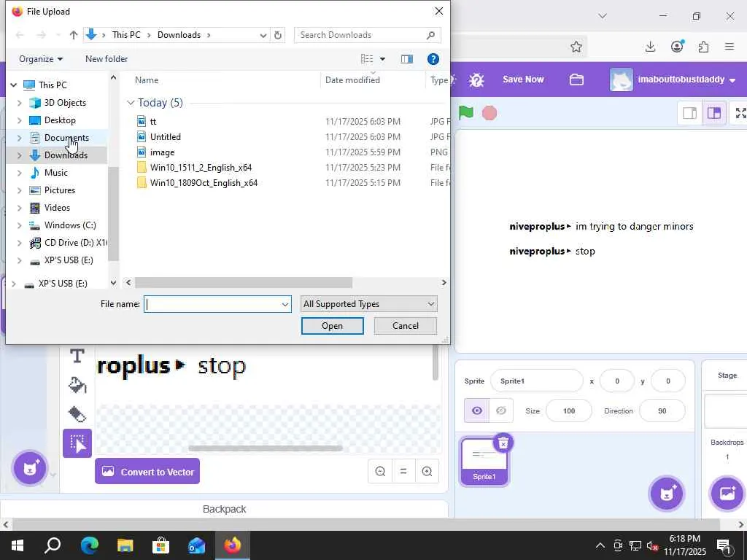Click the Size value field
Image resolution: width=747 pixels, height=560 pixels.
point(569,411)
